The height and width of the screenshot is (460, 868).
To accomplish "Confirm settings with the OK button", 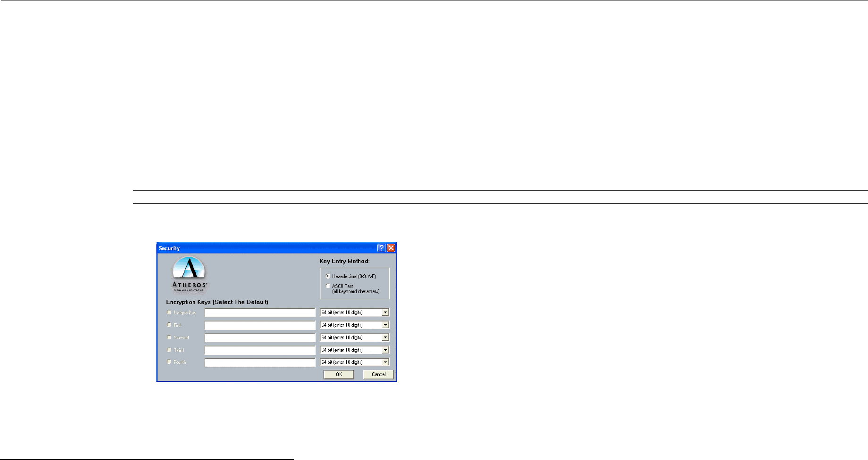I will click(339, 374).
